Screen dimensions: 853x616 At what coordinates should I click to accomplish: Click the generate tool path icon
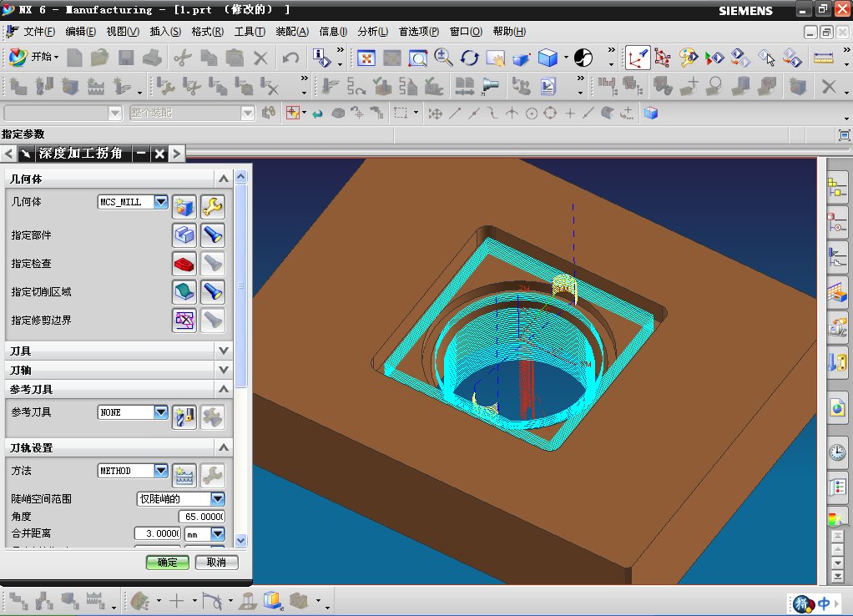pyautogui.click(x=330, y=86)
